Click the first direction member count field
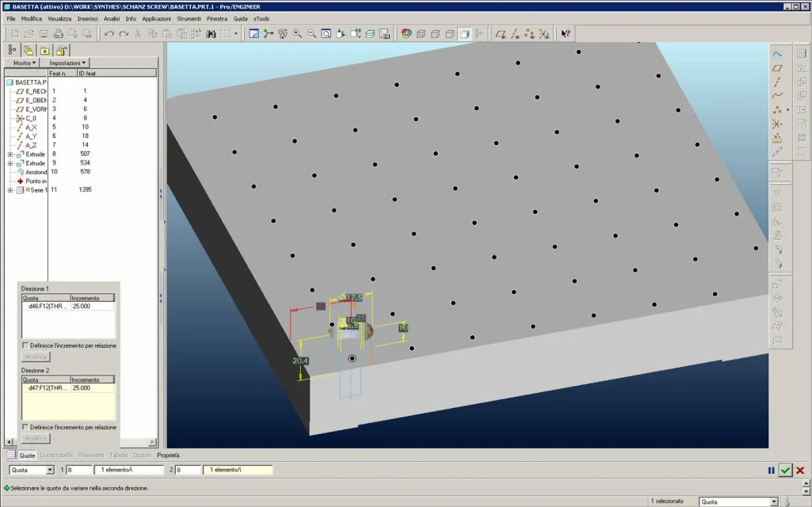This screenshot has height=507, width=812. point(78,470)
